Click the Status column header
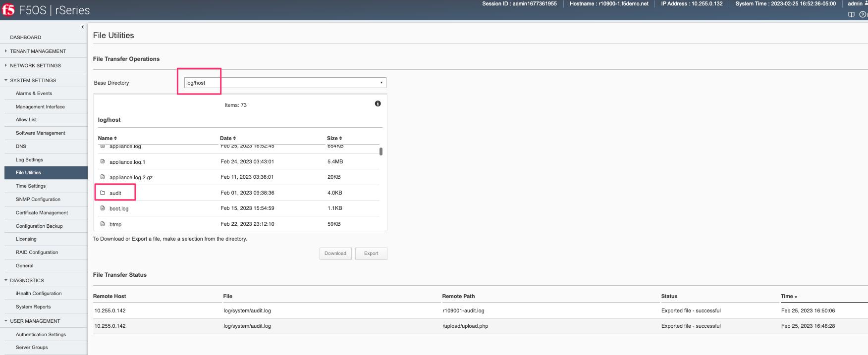 click(x=669, y=296)
